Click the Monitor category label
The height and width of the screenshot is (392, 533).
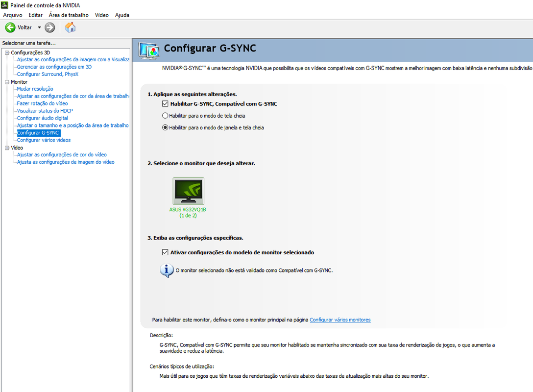(19, 82)
